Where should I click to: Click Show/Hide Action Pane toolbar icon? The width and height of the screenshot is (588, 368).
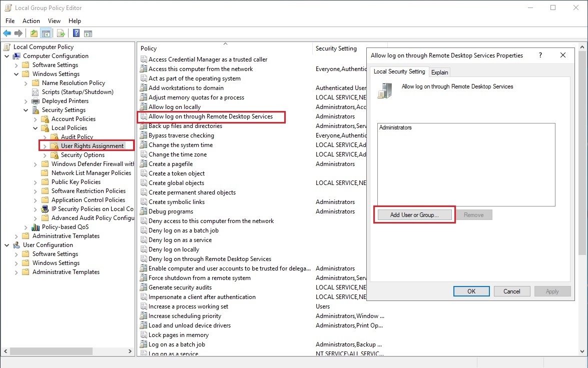[x=88, y=33]
